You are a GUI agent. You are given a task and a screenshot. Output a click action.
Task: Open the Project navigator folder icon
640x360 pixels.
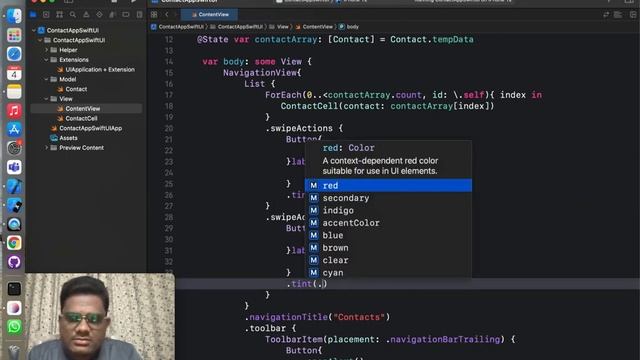(x=33, y=15)
